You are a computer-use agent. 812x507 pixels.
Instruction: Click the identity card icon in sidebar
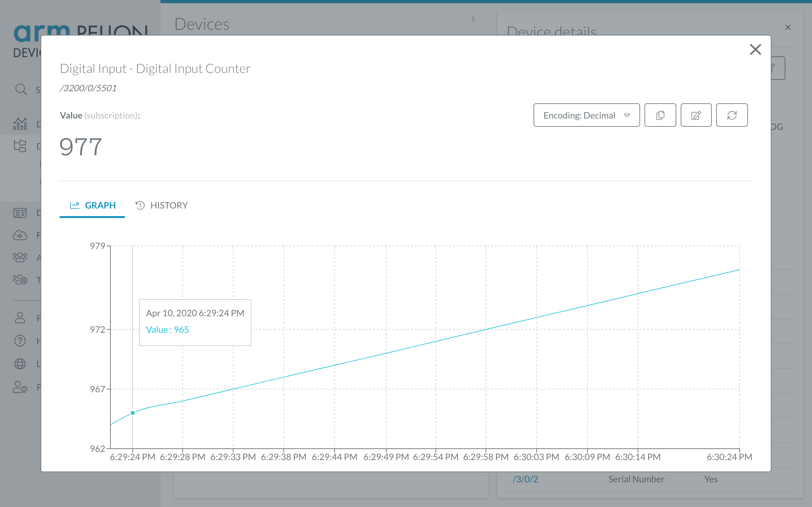click(x=20, y=213)
